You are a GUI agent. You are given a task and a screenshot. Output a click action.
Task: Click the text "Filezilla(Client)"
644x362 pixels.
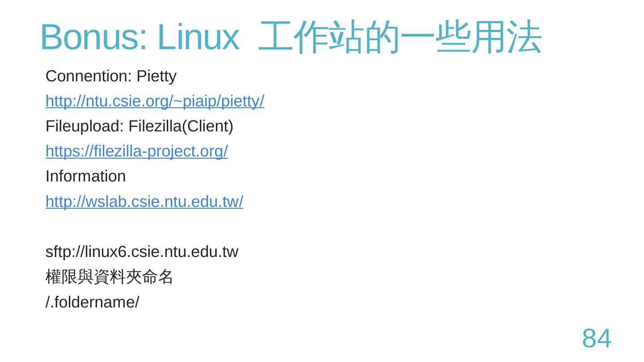pos(181,126)
